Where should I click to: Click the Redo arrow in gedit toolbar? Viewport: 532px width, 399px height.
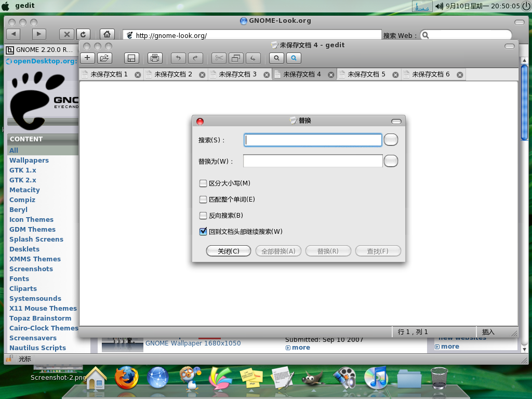tap(195, 58)
